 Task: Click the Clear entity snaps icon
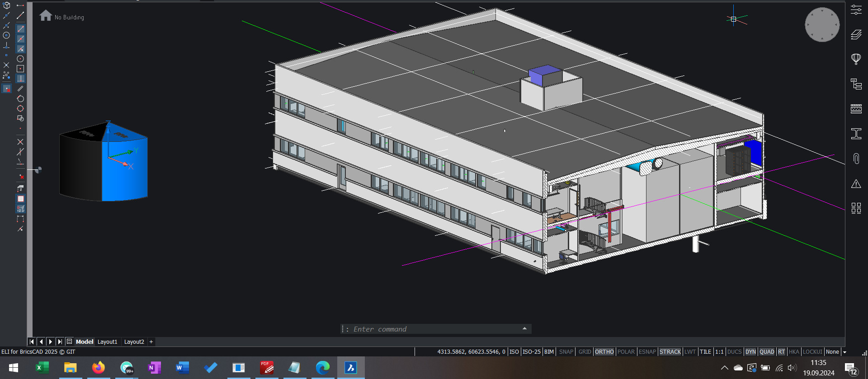click(20, 176)
